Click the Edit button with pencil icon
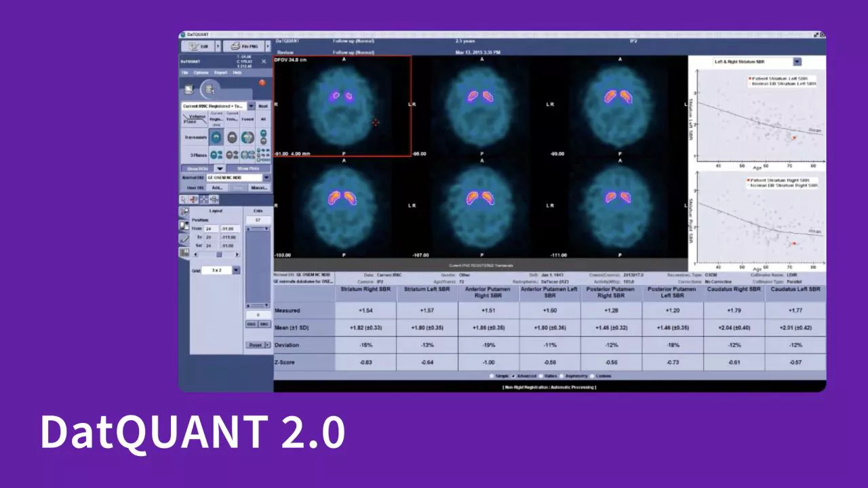 198,46
